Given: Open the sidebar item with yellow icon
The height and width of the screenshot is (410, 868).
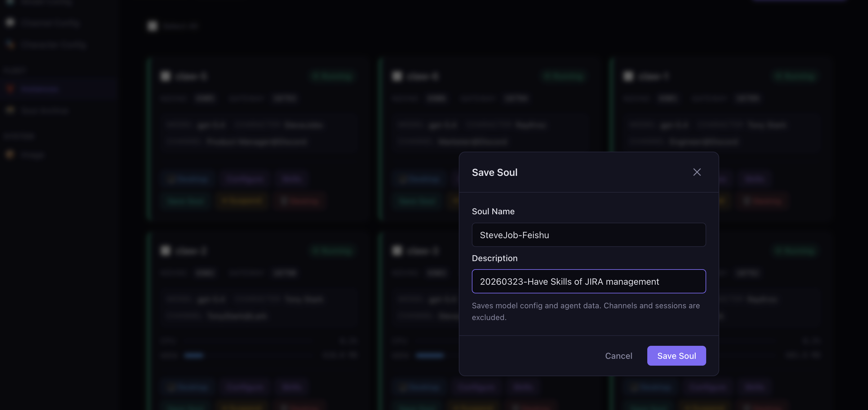Looking at the screenshot, I should pyautogui.click(x=37, y=110).
